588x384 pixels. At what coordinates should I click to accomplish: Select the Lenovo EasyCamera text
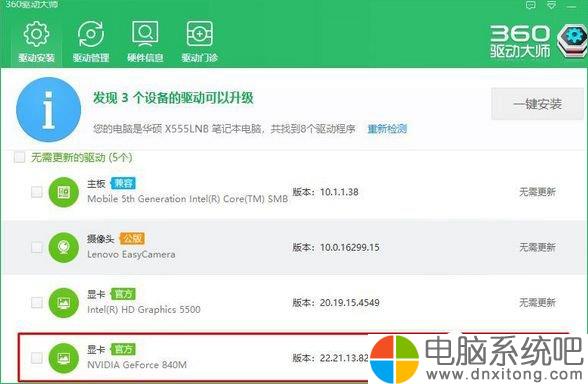click(131, 254)
